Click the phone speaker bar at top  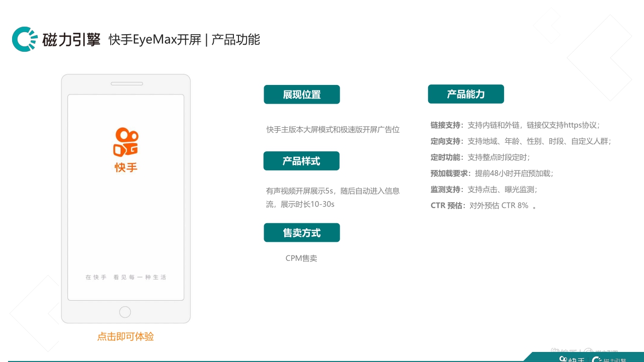126,83
